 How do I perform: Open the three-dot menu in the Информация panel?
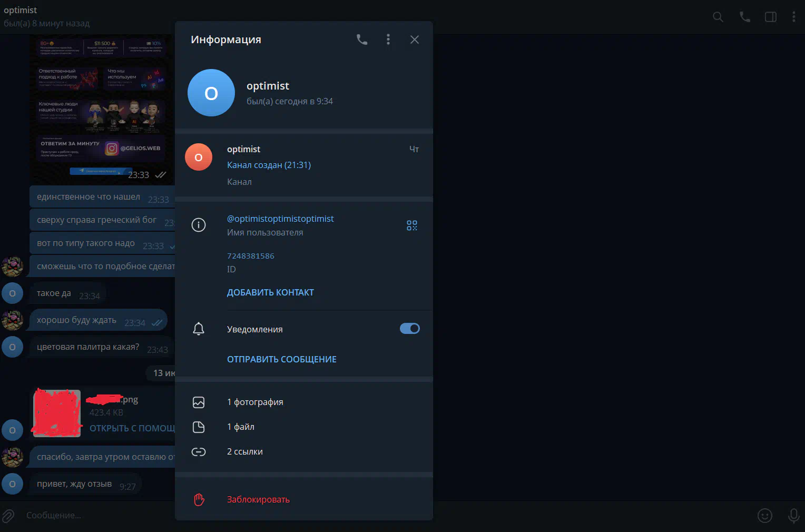click(388, 40)
